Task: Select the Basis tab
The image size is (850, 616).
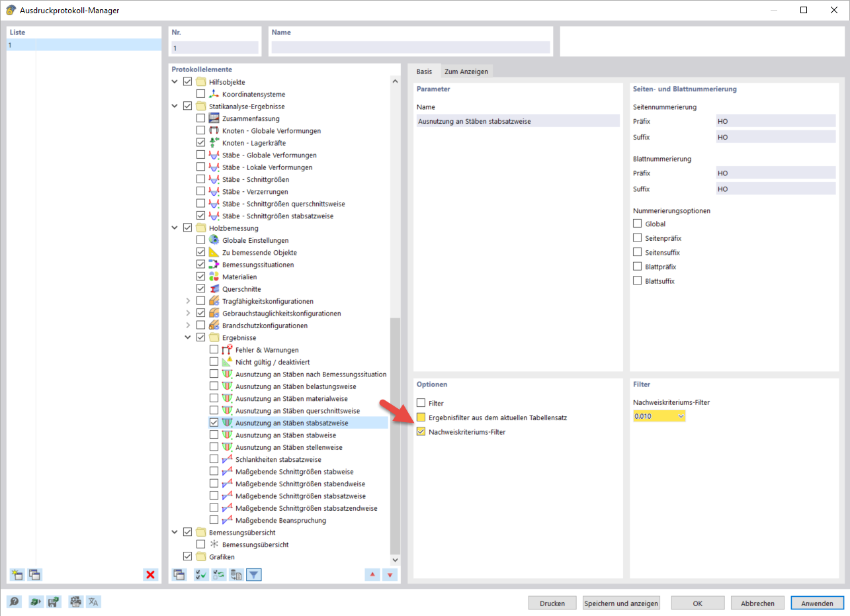Action: 425,70
